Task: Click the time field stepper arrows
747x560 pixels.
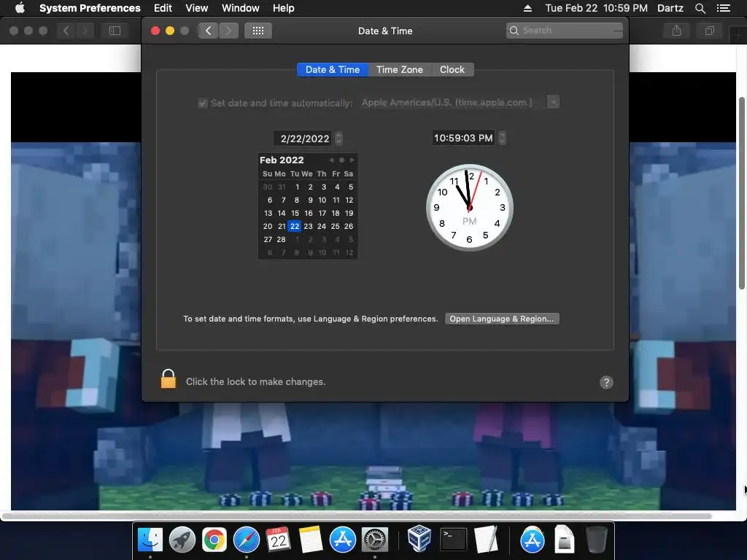Action: pyautogui.click(x=502, y=138)
